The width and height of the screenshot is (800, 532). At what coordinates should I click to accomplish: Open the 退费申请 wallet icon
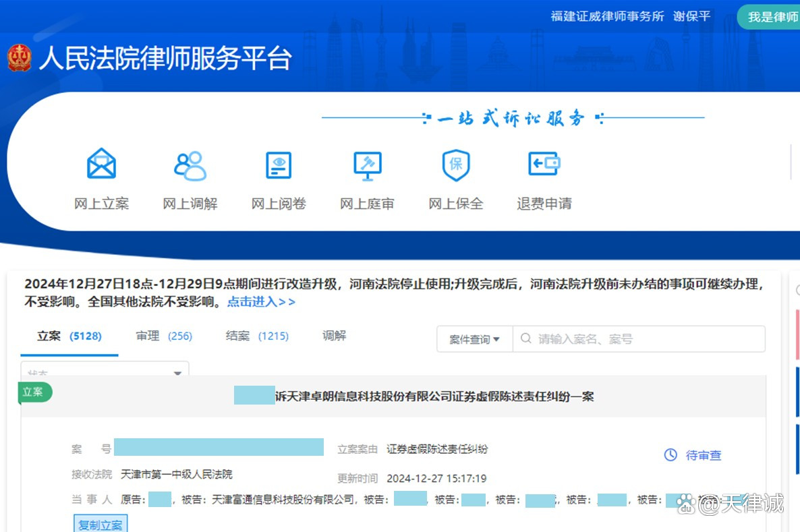(544, 165)
